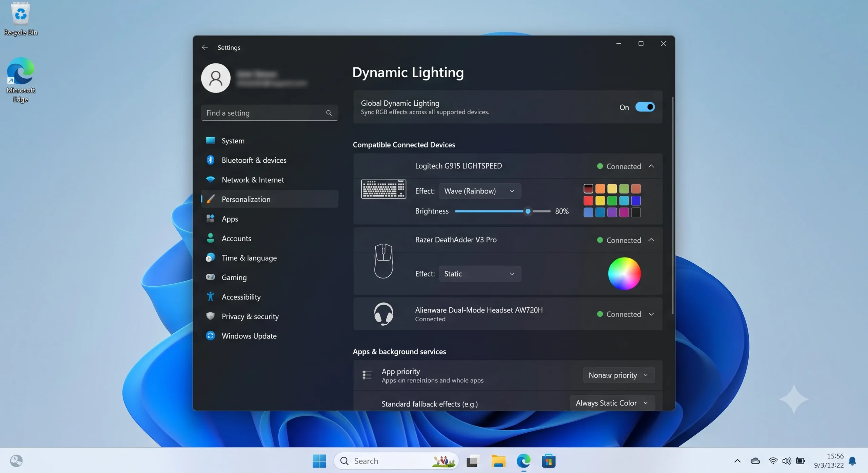
Task: Select the bright green color swatch
Action: pos(612,200)
